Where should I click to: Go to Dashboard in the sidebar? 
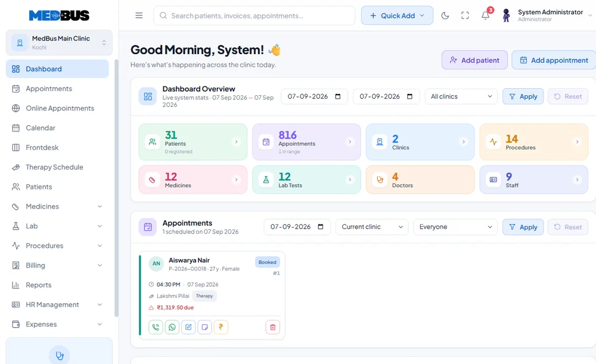[x=57, y=69]
